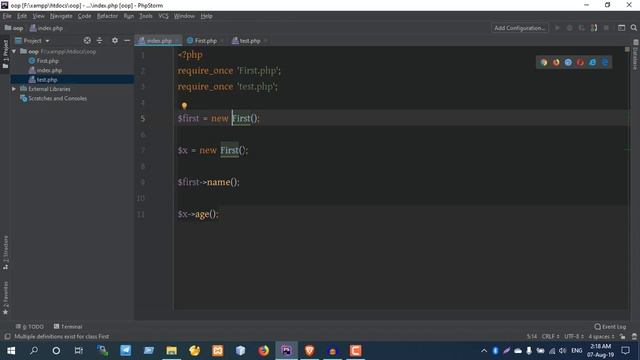Toggle Favorites tool window side tab

coord(5,298)
